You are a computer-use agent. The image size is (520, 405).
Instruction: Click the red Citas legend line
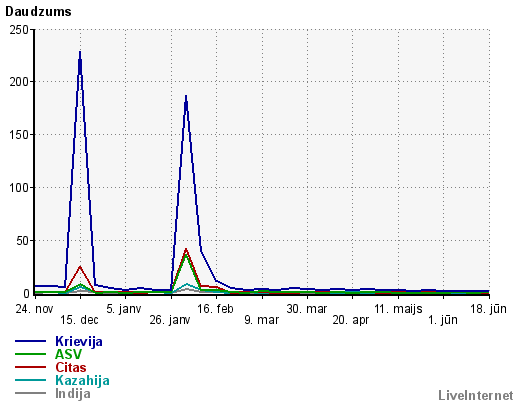[30, 367]
